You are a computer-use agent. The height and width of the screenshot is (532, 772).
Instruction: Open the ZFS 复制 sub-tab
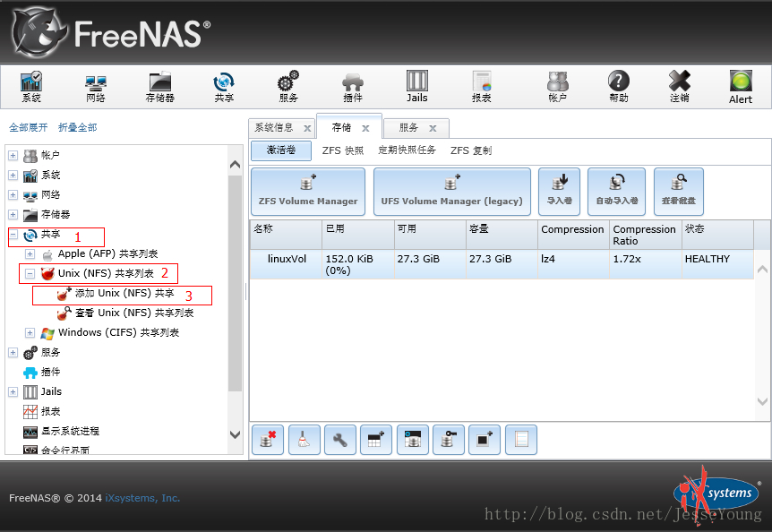[x=471, y=150]
